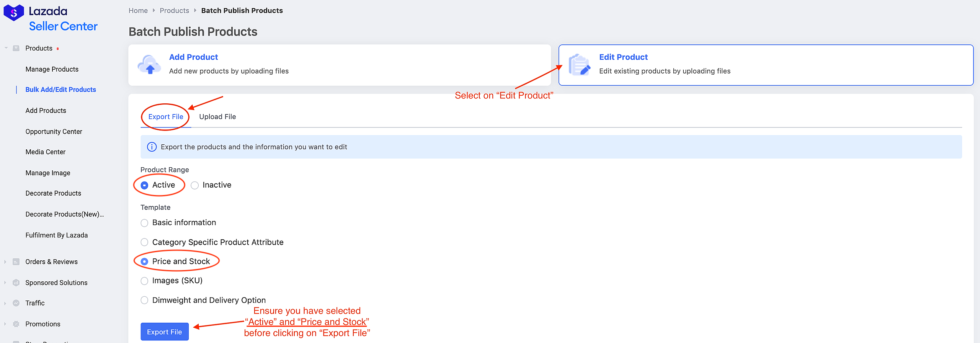Select Dimweight and Delivery Option radio

[144, 301]
